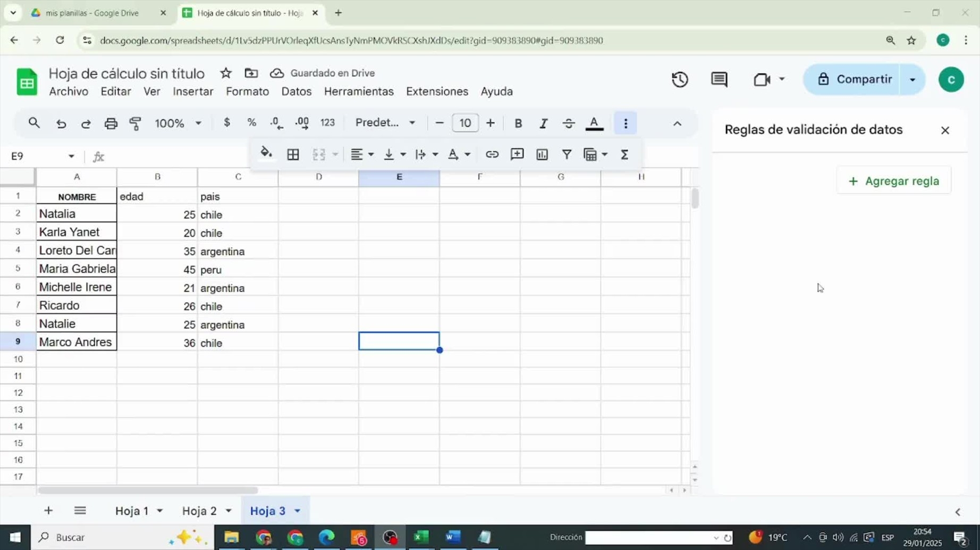Screen dimensions: 980x550
Task: Open the fill color bucket tool
Action: click(x=266, y=154)
